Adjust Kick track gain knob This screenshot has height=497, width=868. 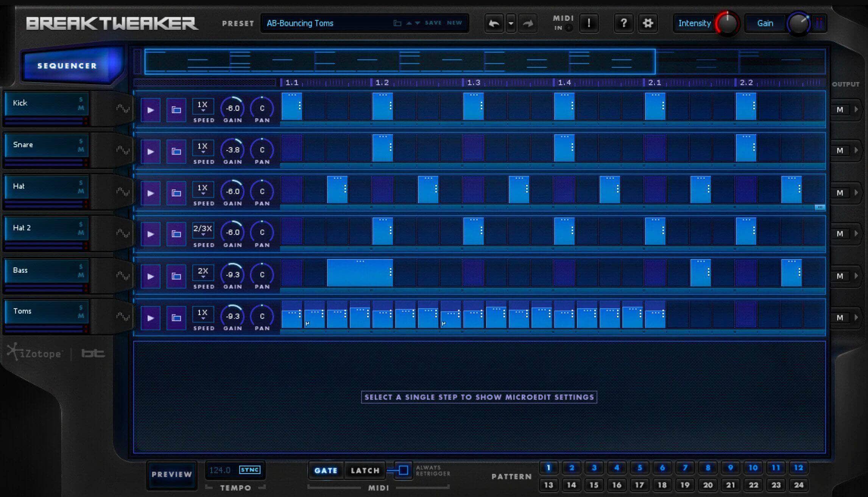[x=232, y=108]
